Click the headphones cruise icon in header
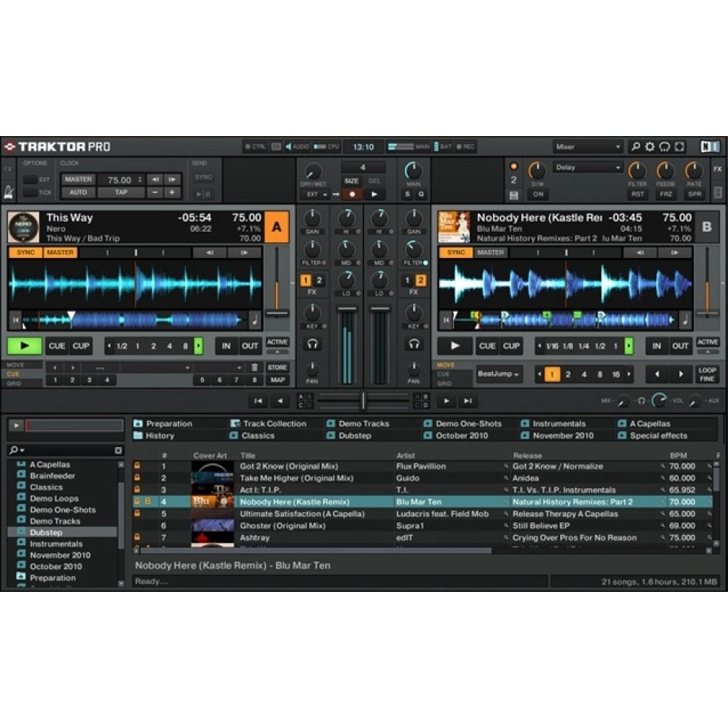 (665, 146)
